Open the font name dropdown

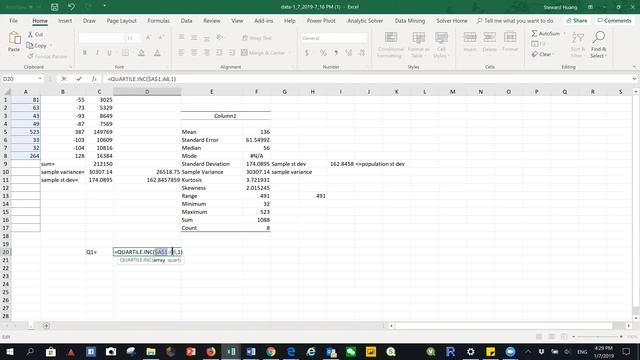[x=123, y=38]
